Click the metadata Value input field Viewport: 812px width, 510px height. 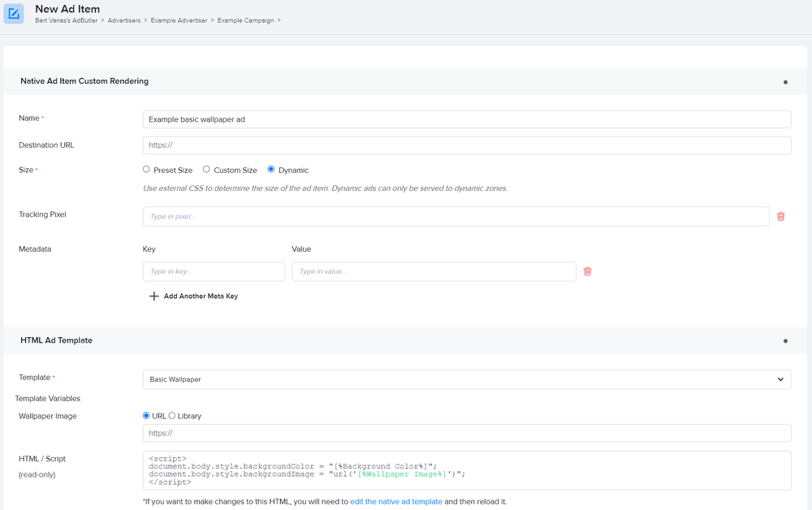point(434,271)
